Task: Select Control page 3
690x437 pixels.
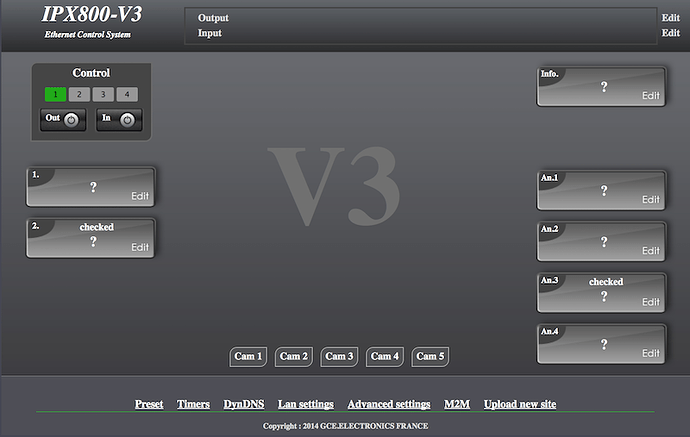Action: click(x=103, y=94)
